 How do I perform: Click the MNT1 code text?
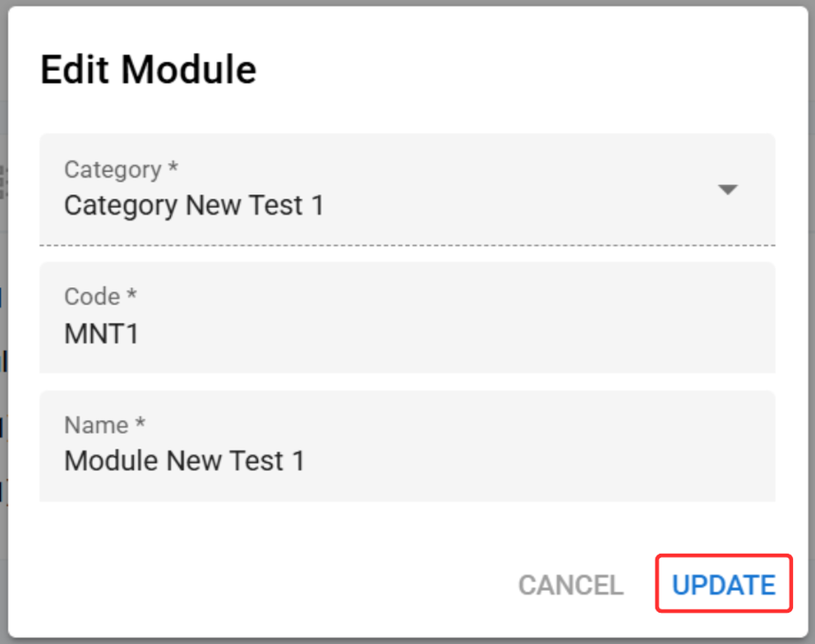(x=102, y=334)
